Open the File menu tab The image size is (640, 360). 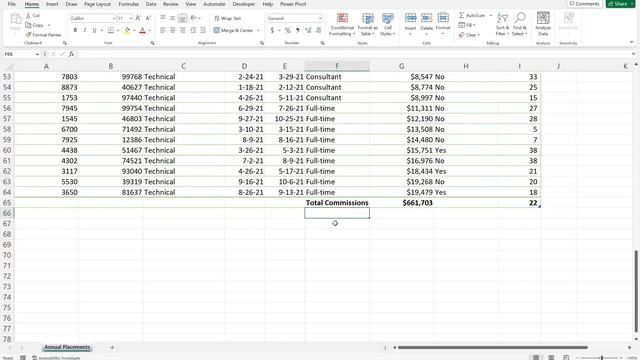(12, 4)
